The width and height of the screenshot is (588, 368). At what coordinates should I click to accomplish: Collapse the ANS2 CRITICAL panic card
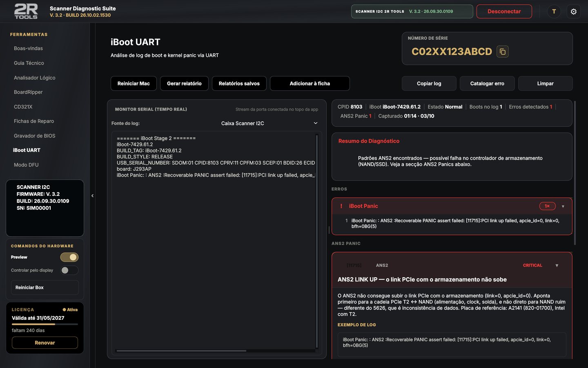click(557, 265)
